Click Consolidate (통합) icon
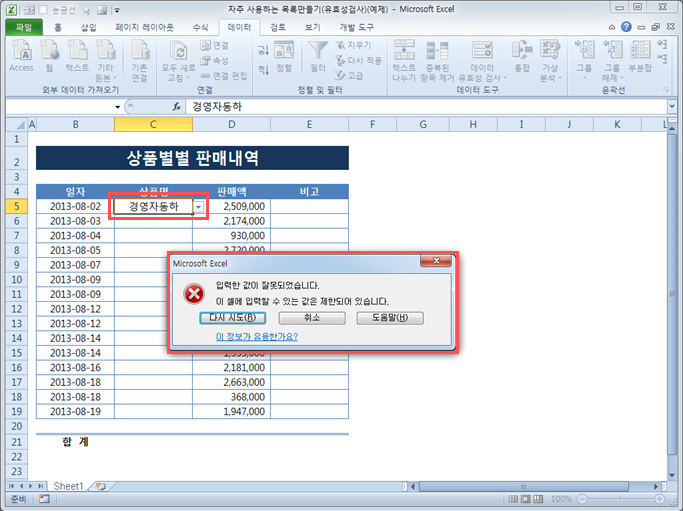This screenshot has height=511, width=683. [522, 56]
